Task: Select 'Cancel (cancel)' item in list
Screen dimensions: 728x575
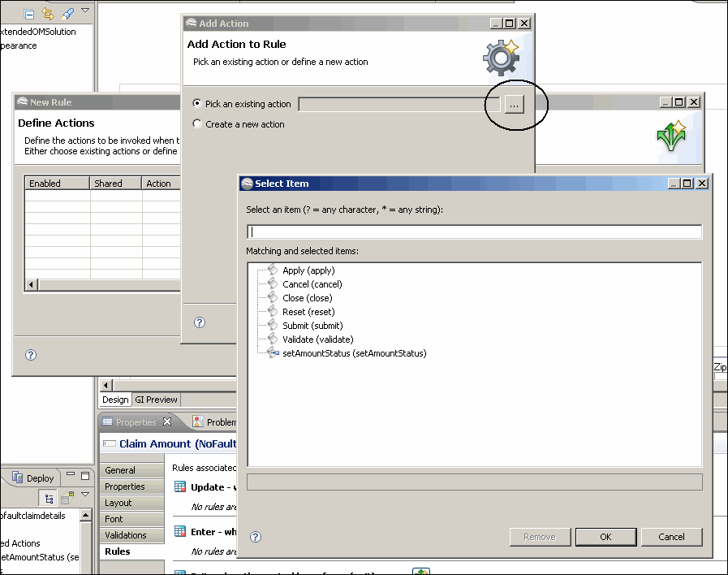Action: pyautogui.click(x=312, y=284)
